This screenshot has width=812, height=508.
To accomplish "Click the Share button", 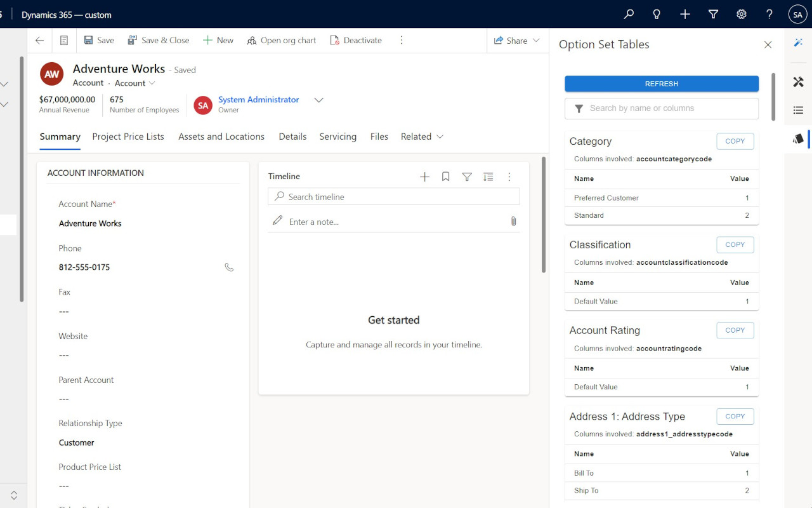I will coord(511,40).
